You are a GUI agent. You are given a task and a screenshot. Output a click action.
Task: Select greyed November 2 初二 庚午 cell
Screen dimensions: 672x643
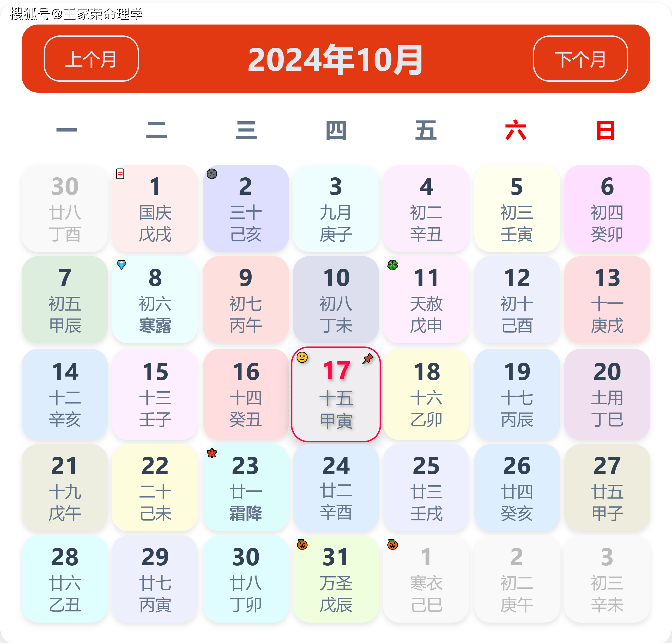click(x=517, y=579)
